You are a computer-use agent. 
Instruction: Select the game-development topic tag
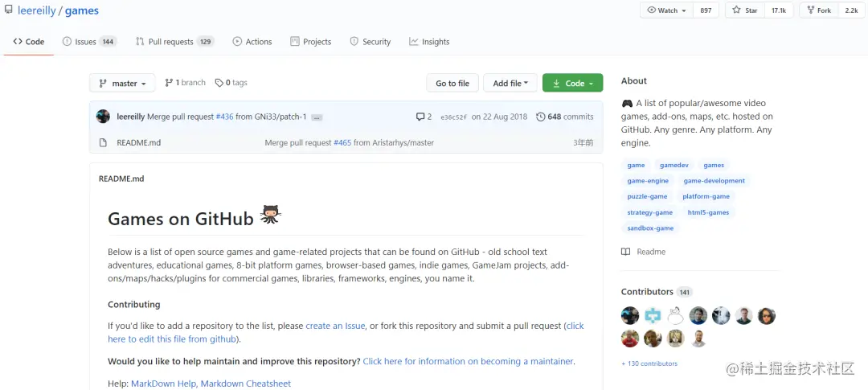point(714,181)
